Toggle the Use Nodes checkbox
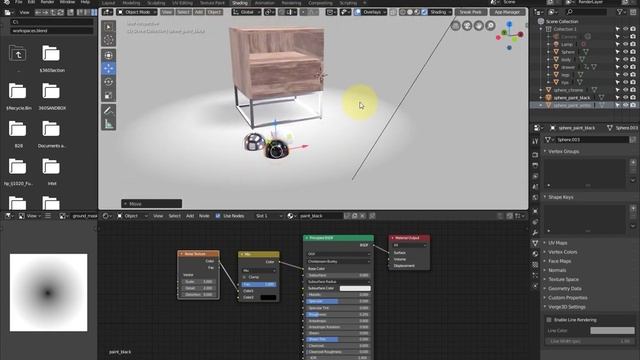 tap(218, 216)
